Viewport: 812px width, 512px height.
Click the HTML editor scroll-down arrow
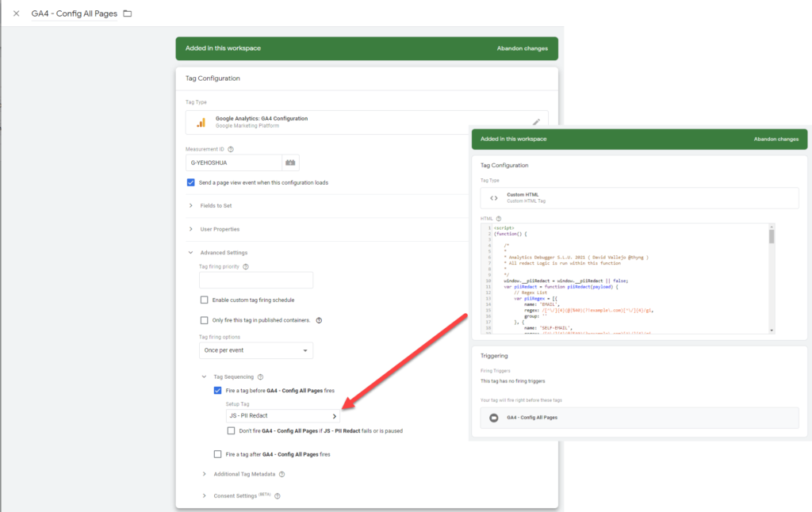(772, 331)
